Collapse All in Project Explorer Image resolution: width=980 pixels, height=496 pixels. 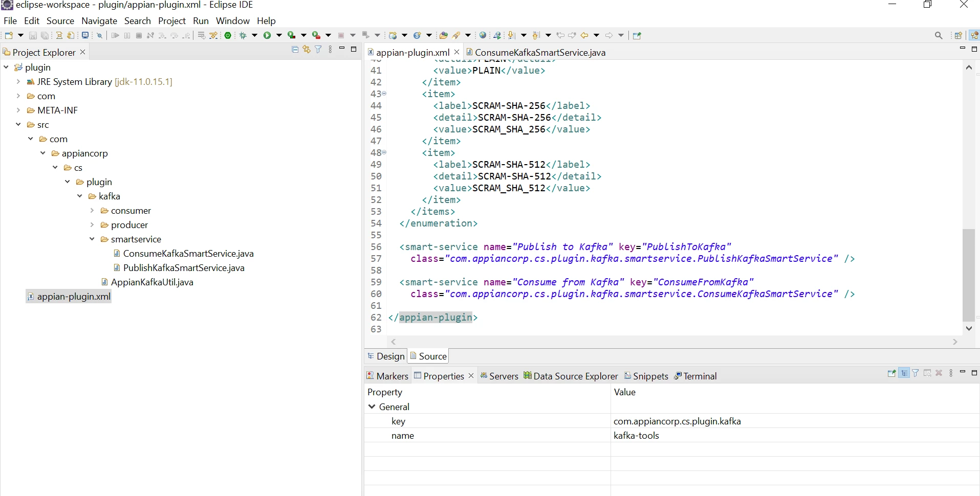point(295,50)
